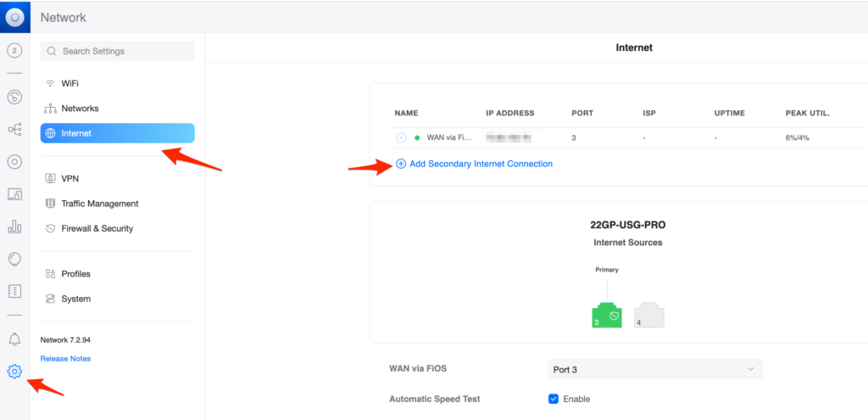The image size is (868, 420).
Task: Open the Client Devices icon in sidebar
Action: 14,194
